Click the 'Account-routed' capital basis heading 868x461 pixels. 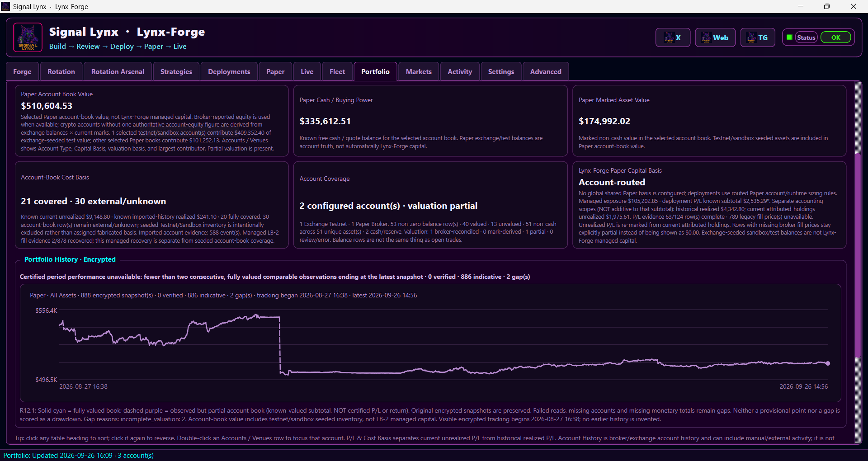tap(612, 182)
